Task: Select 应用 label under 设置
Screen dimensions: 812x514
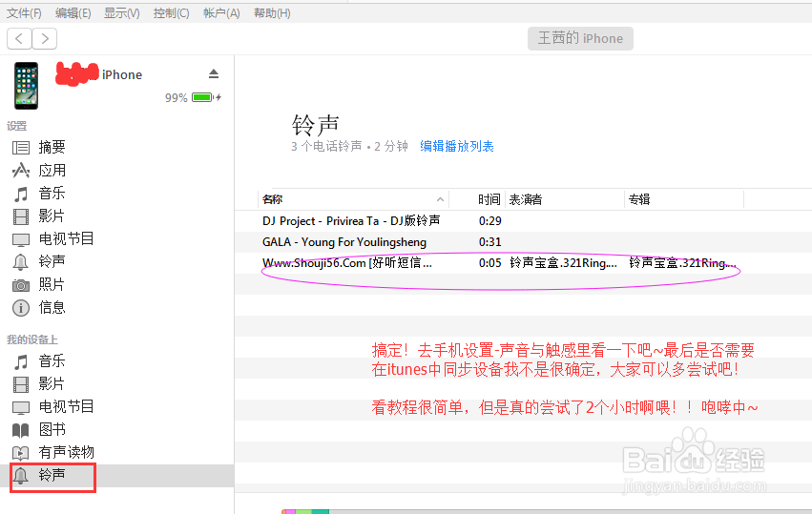Action: (x=52, y=170)
